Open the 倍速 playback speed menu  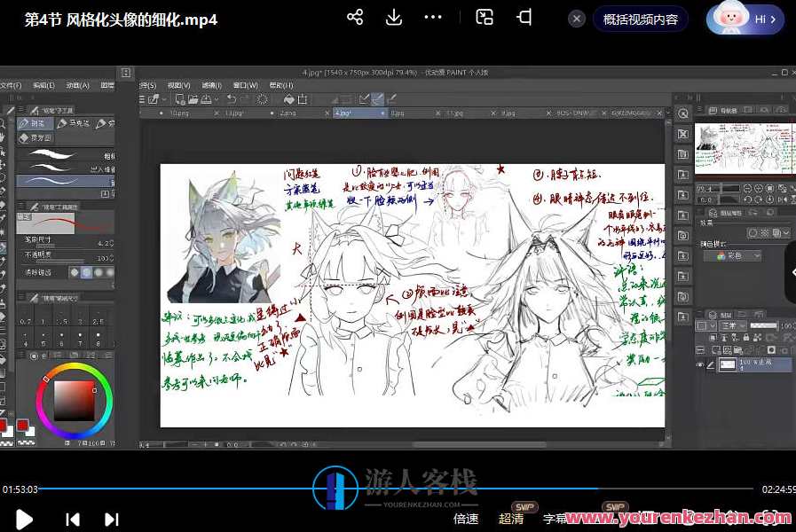click(466, 519)
